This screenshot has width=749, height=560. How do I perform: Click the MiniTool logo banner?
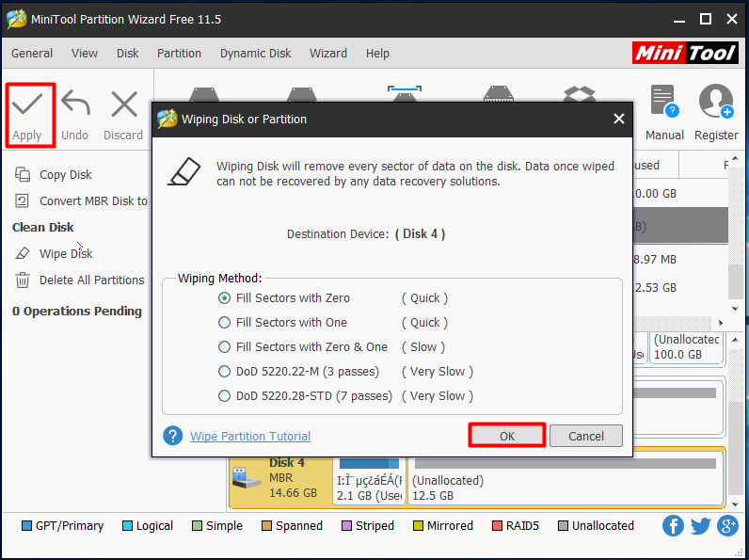(685, 53)
